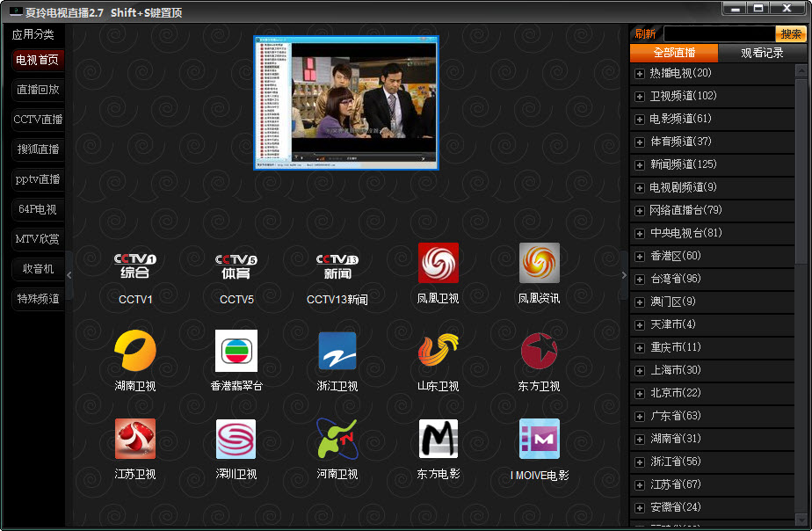Screen dimensions: 812x531
Task: Open the 东方卫视 channel icon
Action: pyautogui.click(x=539, y=351)
